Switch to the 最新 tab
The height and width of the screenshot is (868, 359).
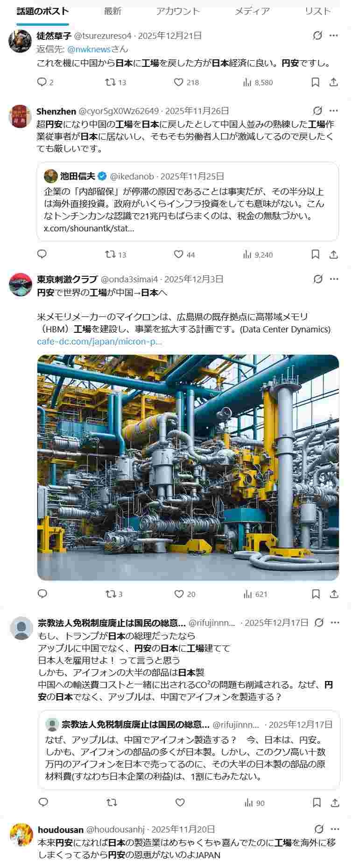tap(113, 11)
